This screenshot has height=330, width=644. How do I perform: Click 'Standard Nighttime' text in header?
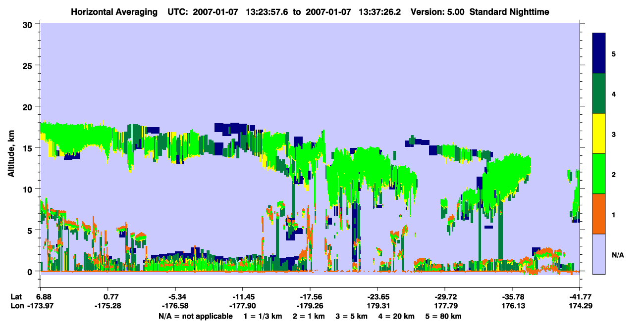tap(508, 11)
